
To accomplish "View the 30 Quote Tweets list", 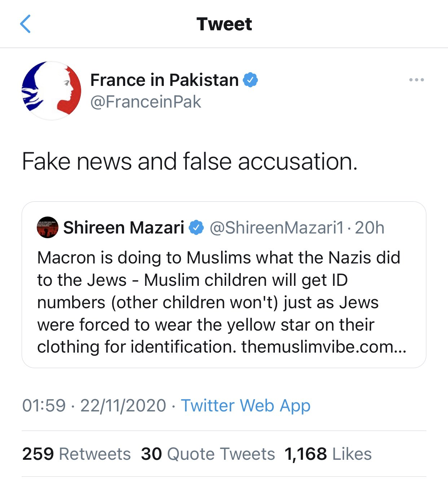I will pyautogui.click(x=208, y=454).
